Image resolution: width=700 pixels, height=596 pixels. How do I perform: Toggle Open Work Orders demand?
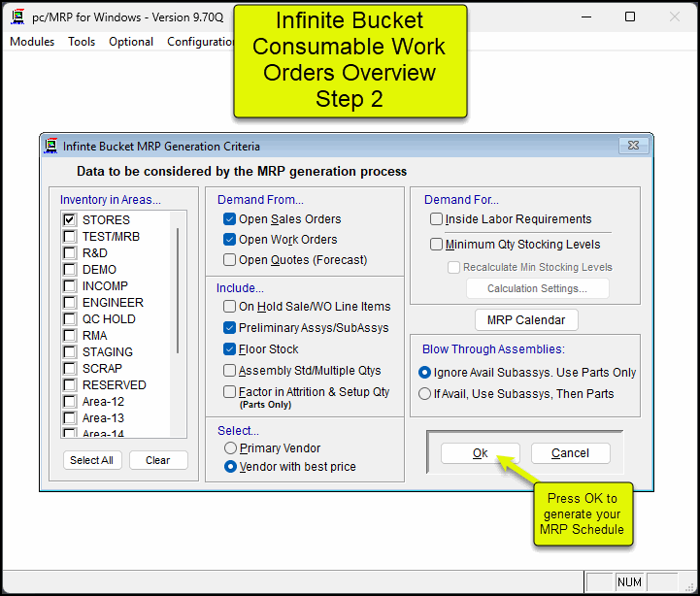229,240
